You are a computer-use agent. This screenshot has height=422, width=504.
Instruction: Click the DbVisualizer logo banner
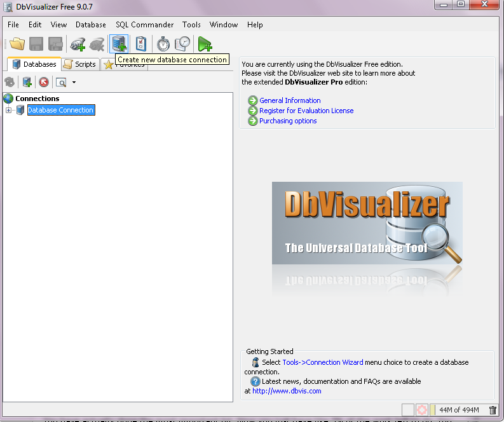(x=367, y=223)
